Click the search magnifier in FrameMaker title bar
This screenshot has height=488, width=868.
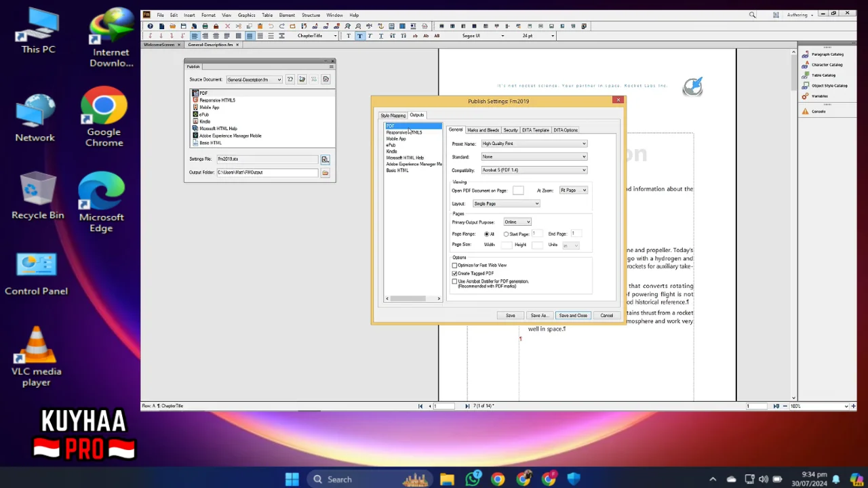coord(752,15)
